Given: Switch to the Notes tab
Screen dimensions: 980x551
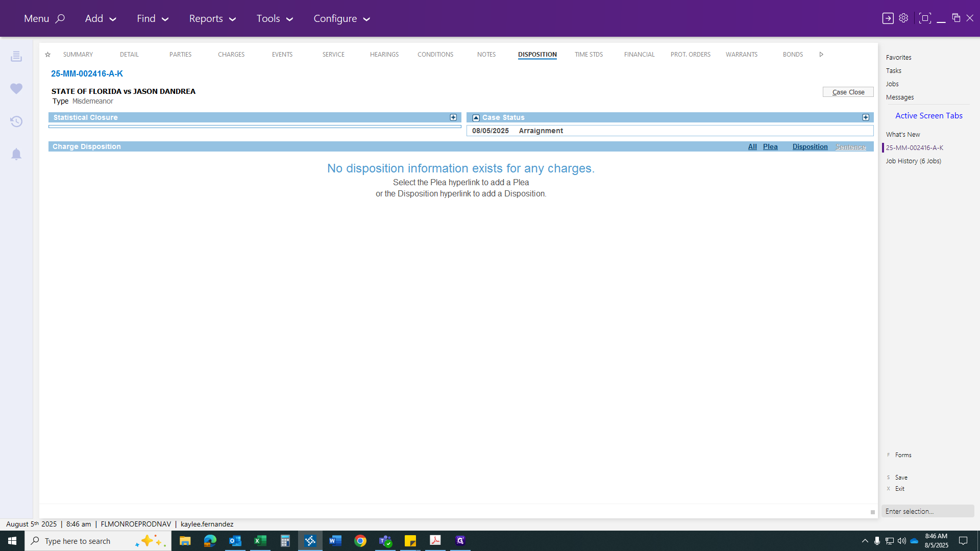Looking at the screenshot, I should click(486, 55).
